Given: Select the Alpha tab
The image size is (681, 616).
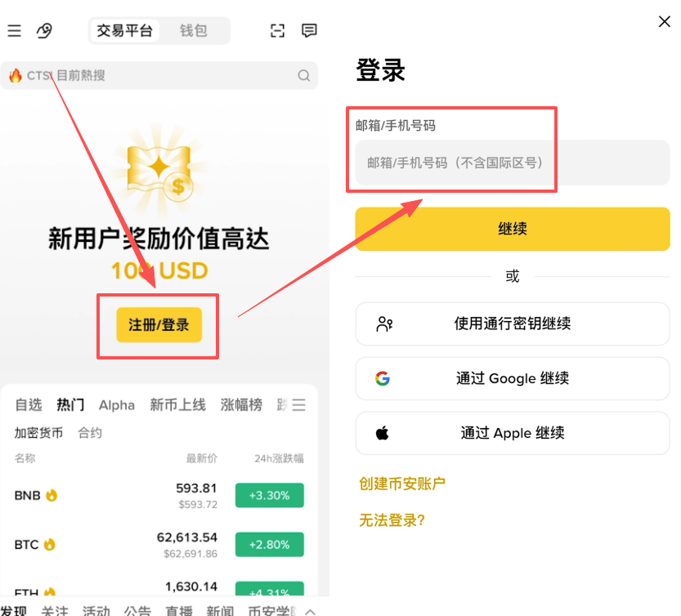Looking at the screenshot, I should (117, 405).
